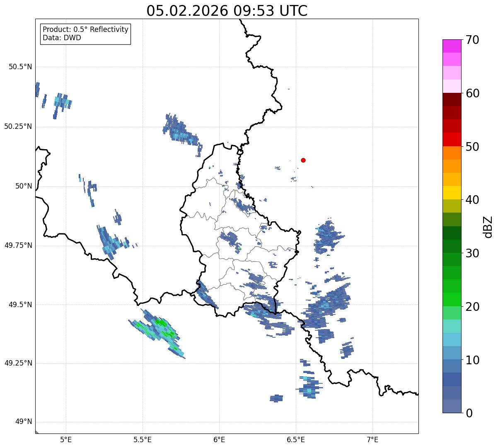498x448 pixels.
Task: Click the 'dBZ' colorbar axis label
Action: pyautogui.click(x=488, y=226)
